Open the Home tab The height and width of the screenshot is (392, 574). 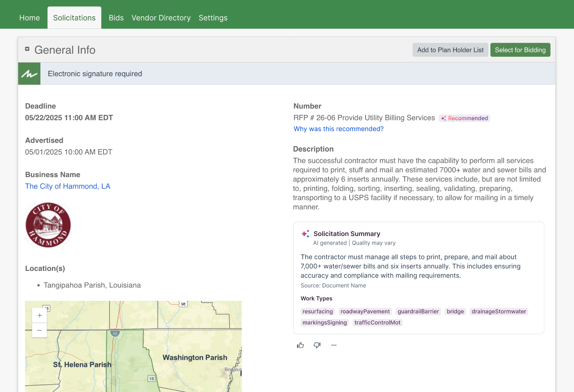coord(30,18)
